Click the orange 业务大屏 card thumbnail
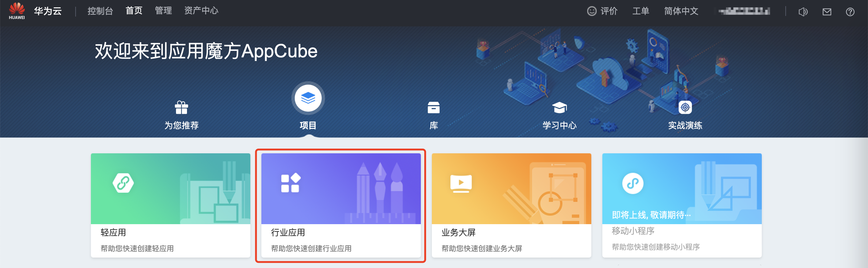 [511, 189]
